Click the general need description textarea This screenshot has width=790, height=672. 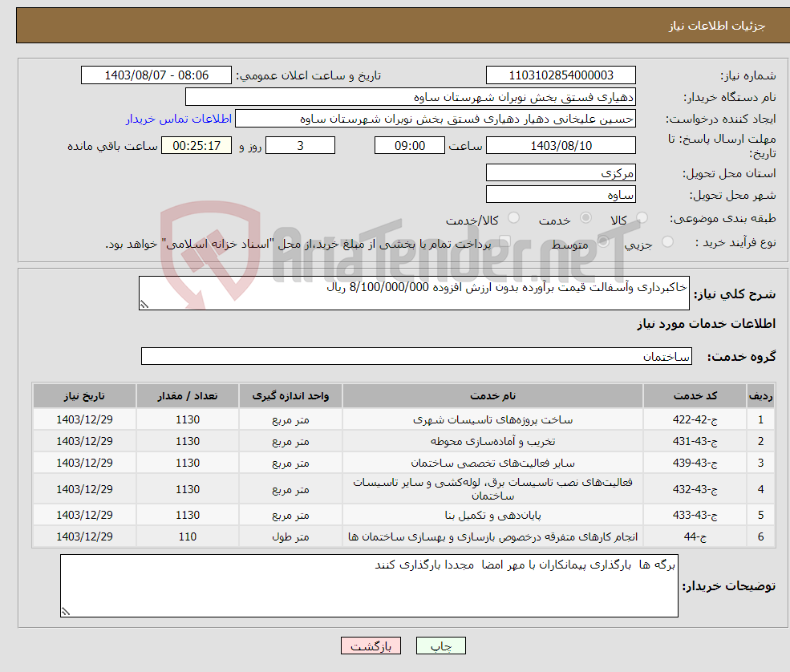(x=414, y=293)
